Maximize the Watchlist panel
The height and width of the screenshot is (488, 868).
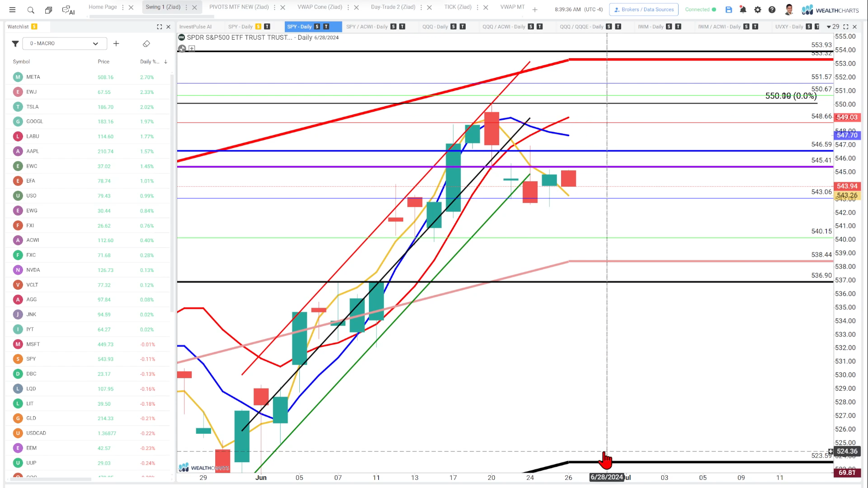(160, 27)
